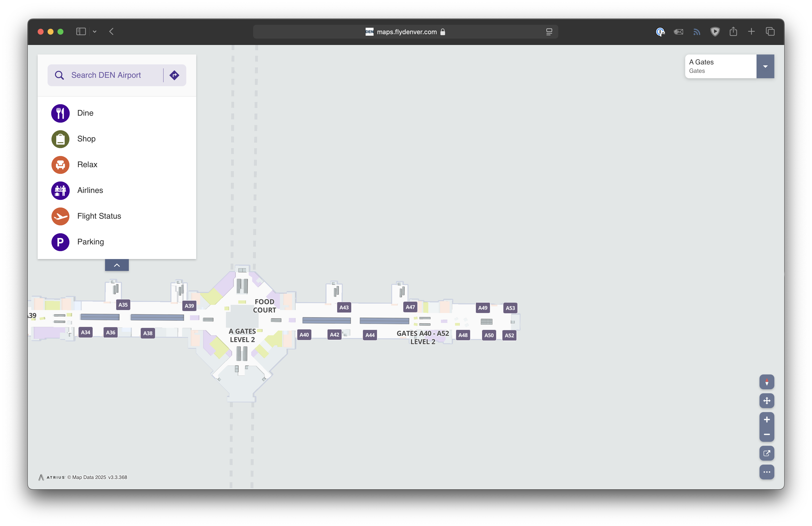The image size is (812, 526).
Task: Expand the A Gates level dropdown
Action: click(765, 67)
